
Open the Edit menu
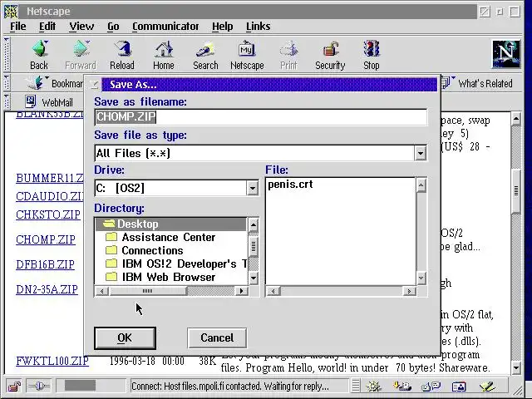tap(47, 27)
